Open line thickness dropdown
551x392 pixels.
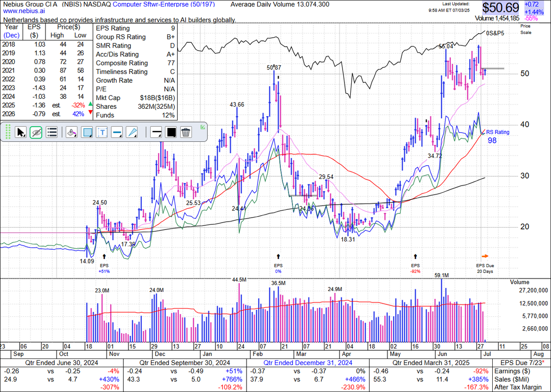tap(156, 132)
